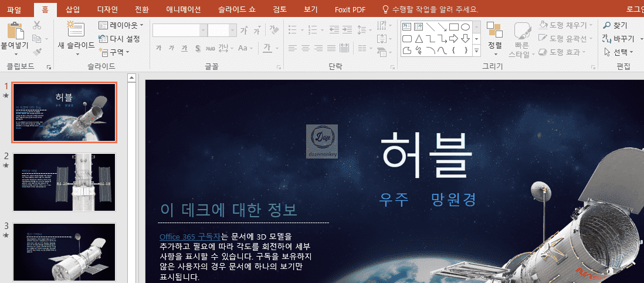Decrease font size with the smaller 가 icon
The image size is (644, 283).
257,31
